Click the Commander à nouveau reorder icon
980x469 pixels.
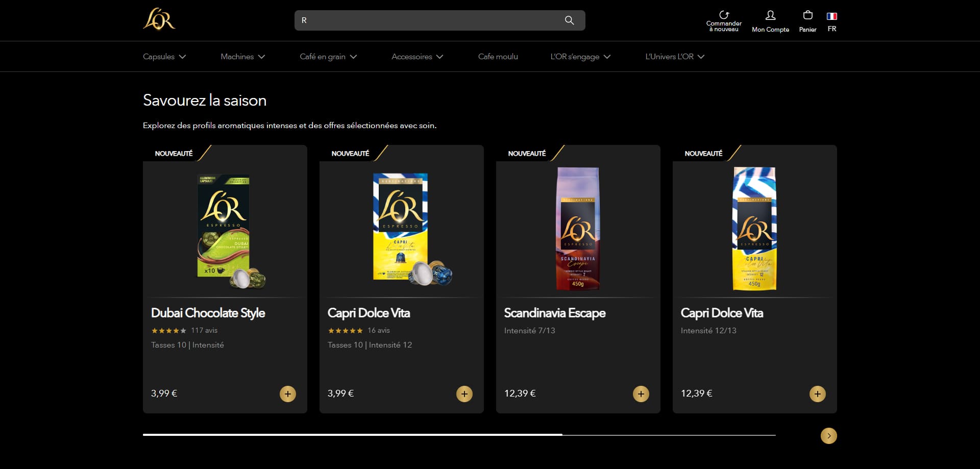(724, 15)
